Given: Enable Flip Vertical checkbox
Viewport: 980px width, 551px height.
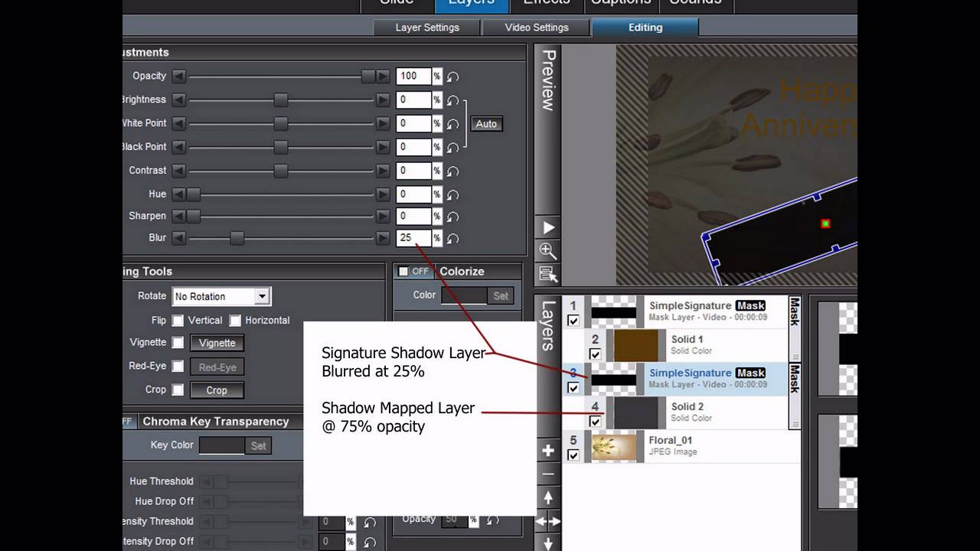Looking at the screenshot, I should point(178,321).
